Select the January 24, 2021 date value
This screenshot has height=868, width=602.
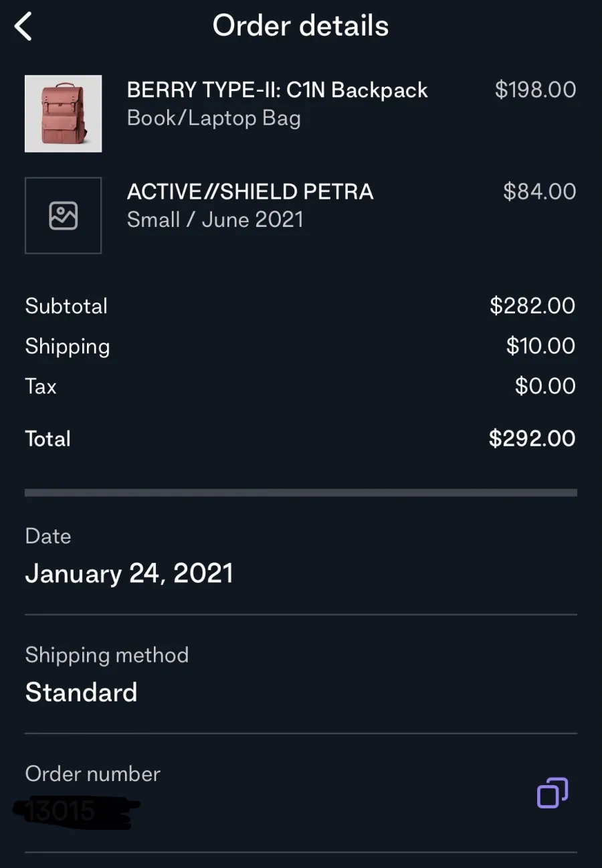129,574
